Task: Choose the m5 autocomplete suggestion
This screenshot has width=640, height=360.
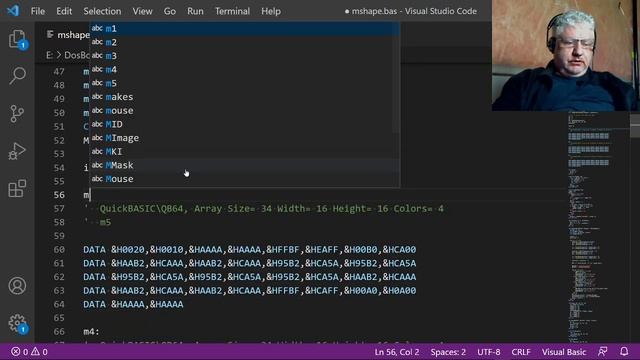Action: (x=244, y=83)
